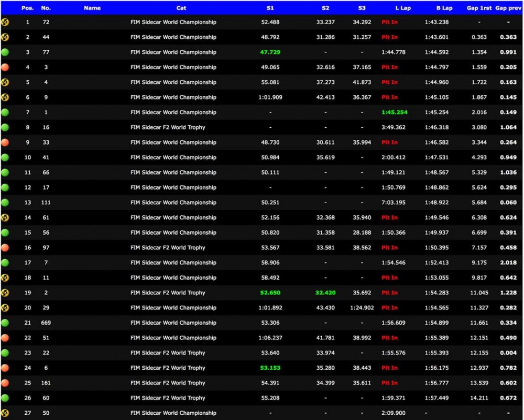
Task: Click last lap 3:49.362
Action: tap(394, 127)
